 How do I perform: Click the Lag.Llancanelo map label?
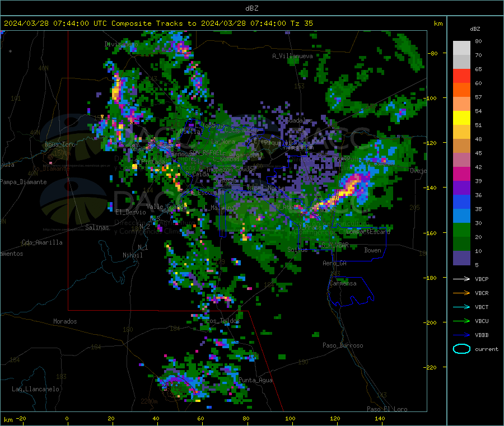pos(35,390)
